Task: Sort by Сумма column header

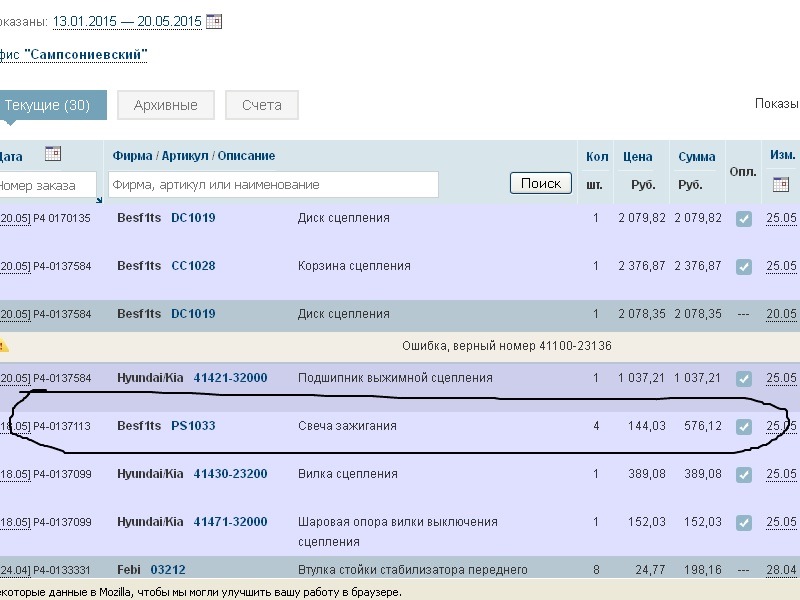Action: pos(696,157)
